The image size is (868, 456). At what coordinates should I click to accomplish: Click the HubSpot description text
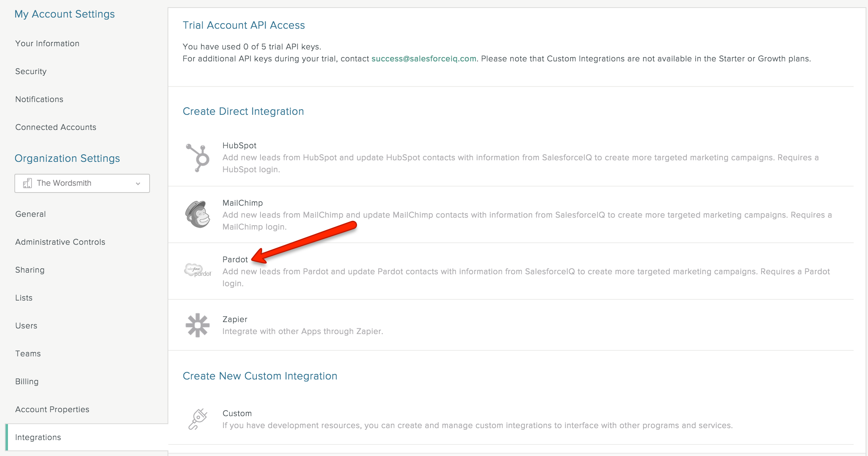[x=521, y=163]
